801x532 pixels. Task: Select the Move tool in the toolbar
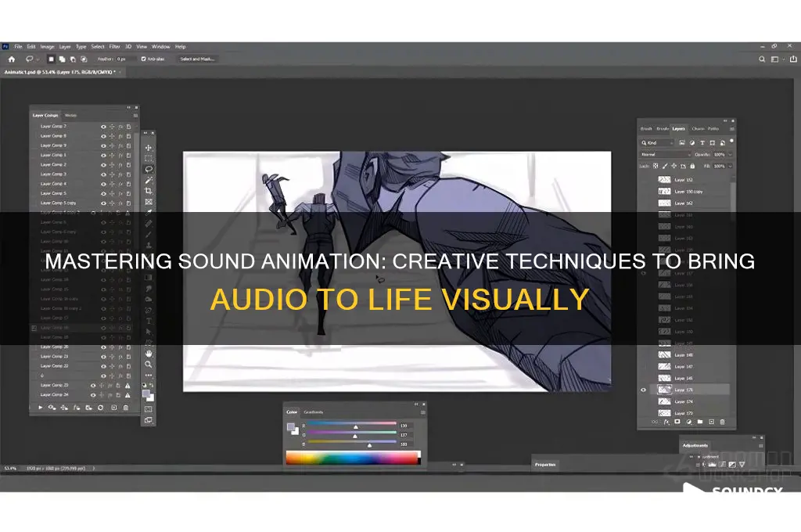click(148, 148)
